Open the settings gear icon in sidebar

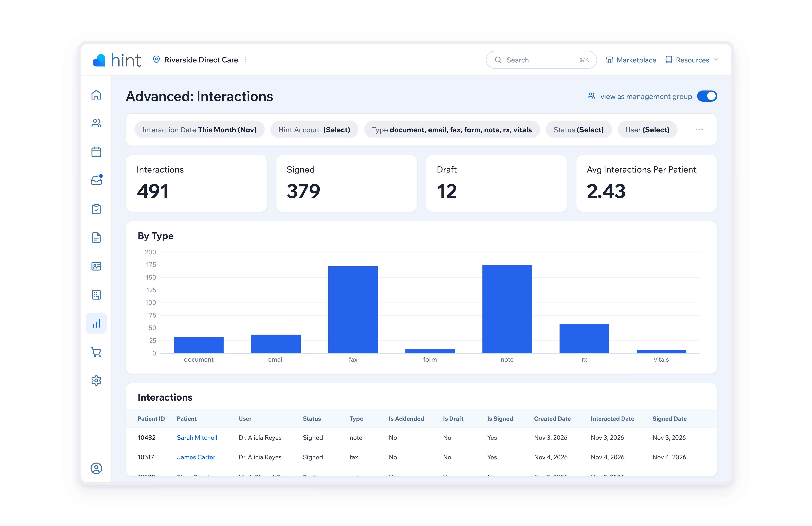point(96,380)
